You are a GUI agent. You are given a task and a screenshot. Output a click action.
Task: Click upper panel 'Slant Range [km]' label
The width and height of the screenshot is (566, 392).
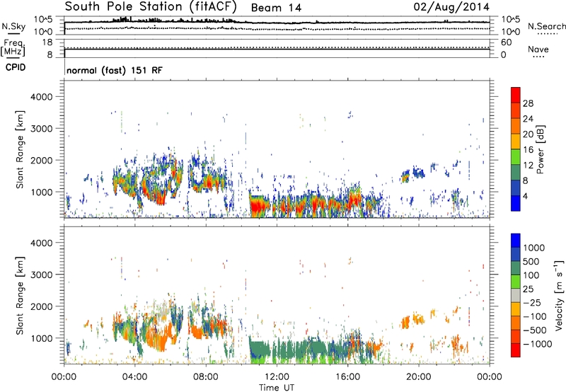(20, 149)
